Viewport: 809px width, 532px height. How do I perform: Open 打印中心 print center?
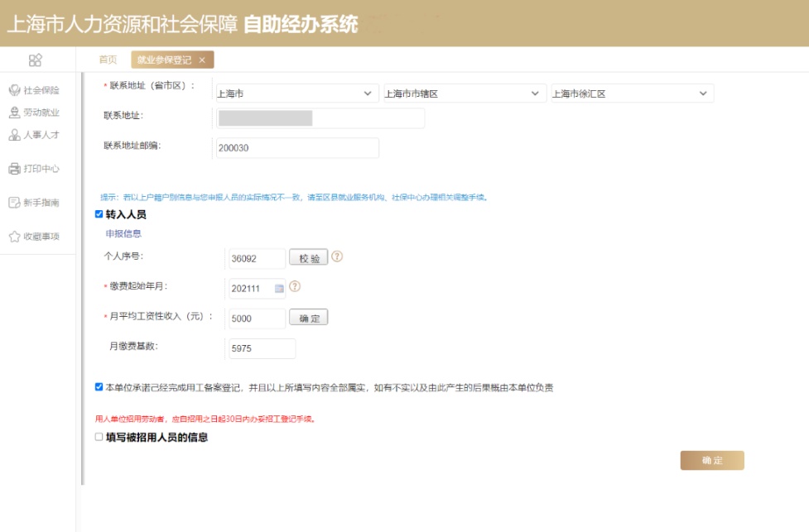point(35,169)
